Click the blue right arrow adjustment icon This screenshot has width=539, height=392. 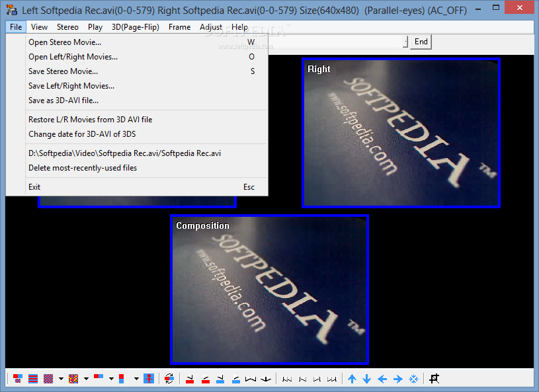tap(397, 379)
